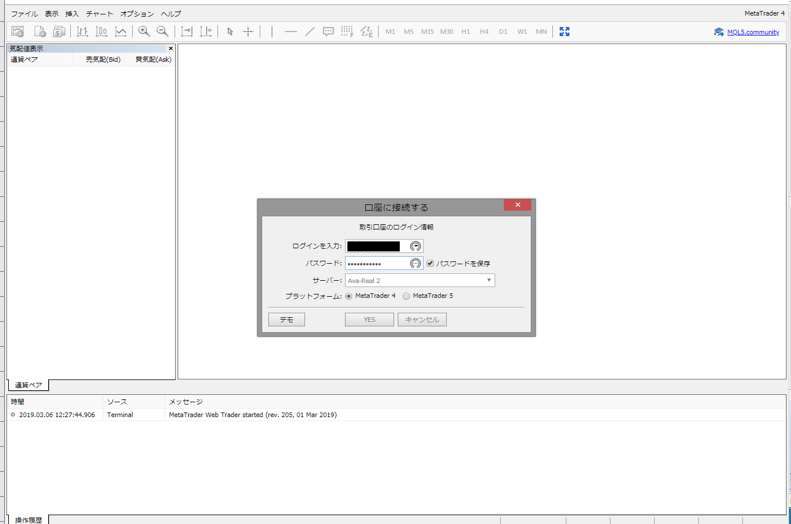Click into the ログインを入力 field
The height and width of the screenshot is (524, 791).
384,246
